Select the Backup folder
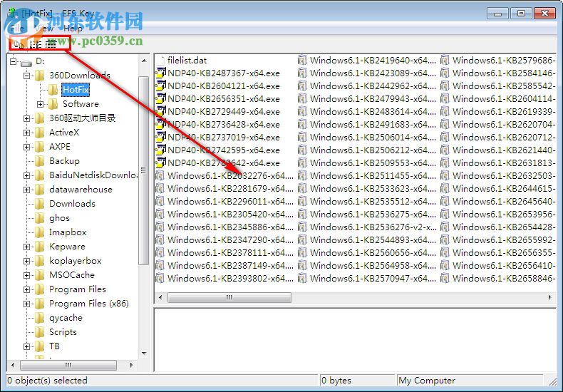 click(x=64, y=161)
